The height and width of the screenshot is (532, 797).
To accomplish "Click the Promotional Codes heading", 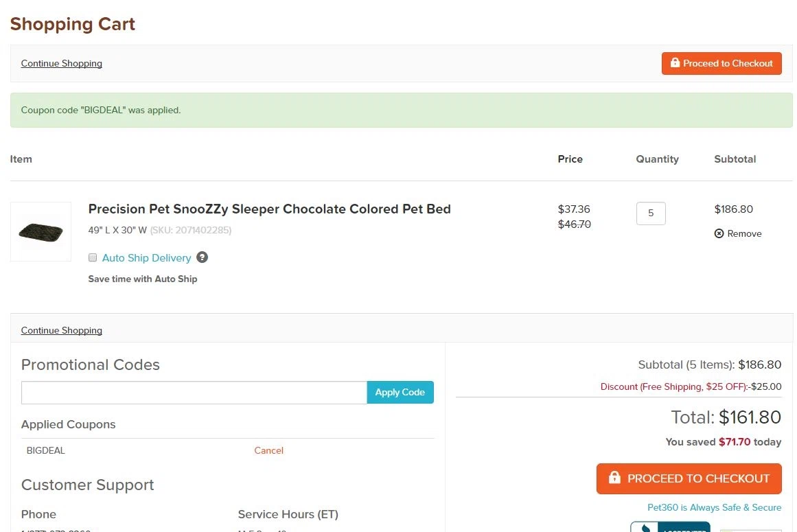I will point(91,365).
